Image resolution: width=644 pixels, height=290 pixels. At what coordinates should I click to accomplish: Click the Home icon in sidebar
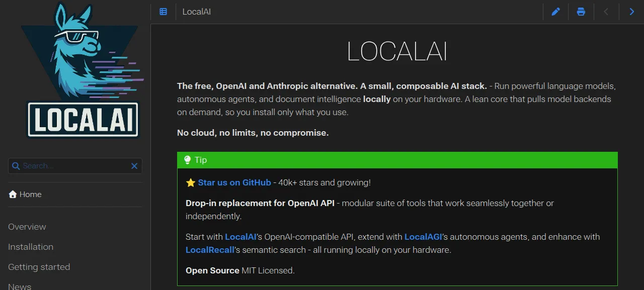coord(13,195)
